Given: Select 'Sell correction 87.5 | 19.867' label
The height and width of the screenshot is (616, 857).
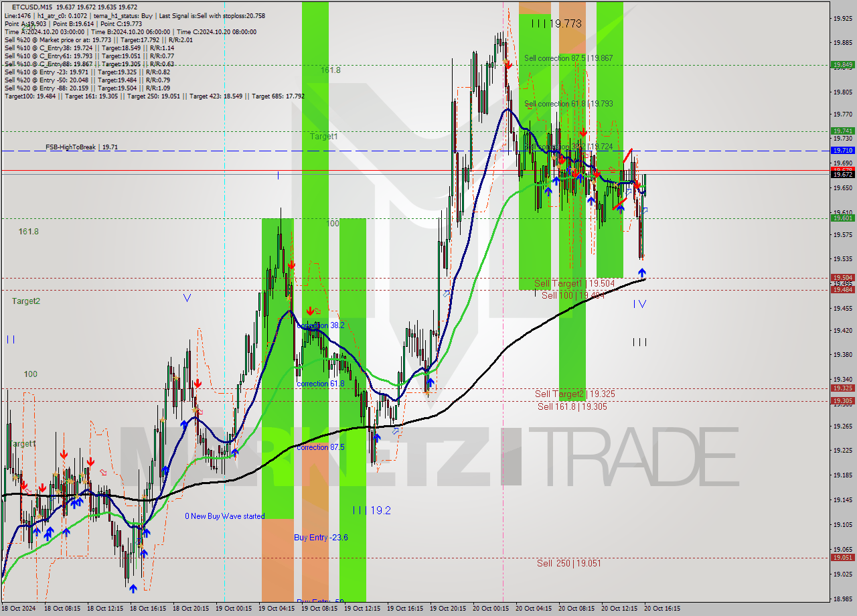Looking at the screenshot, I should pyautogui.click(x=568, y=58).
